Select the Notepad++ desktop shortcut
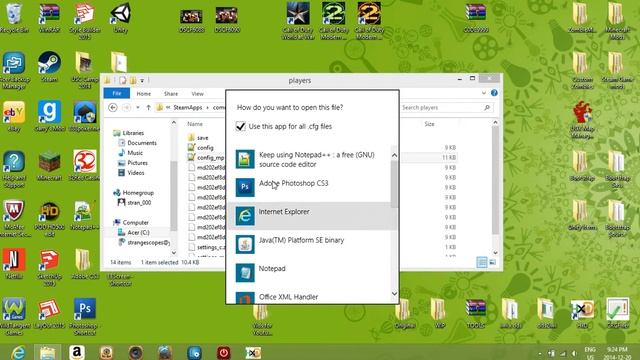 (84, 215)
